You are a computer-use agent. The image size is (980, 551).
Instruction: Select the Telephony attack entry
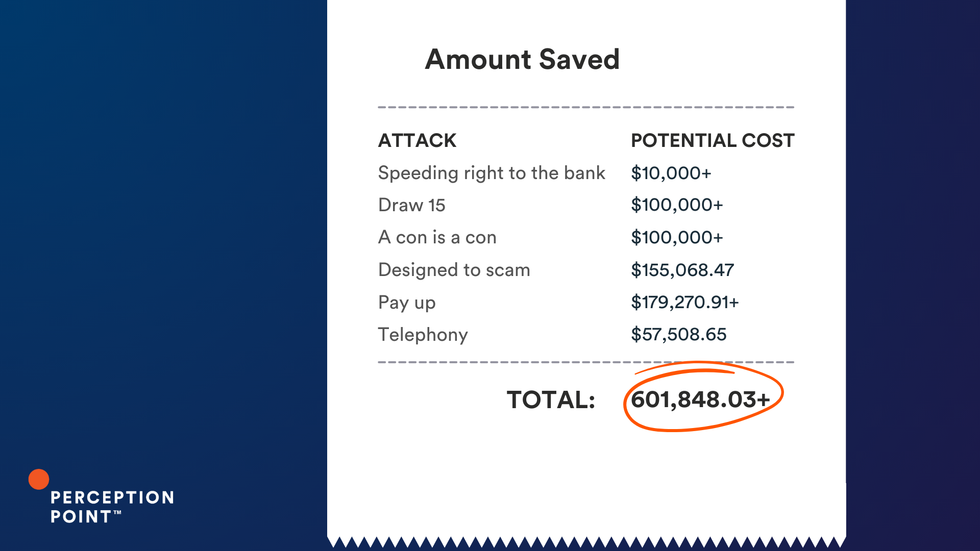tap(423, 335)
